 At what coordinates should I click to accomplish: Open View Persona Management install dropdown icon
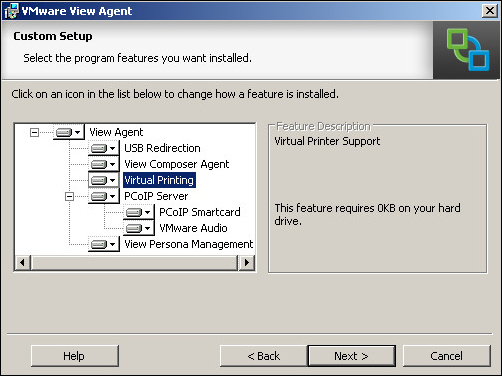(x=104, y=244)
